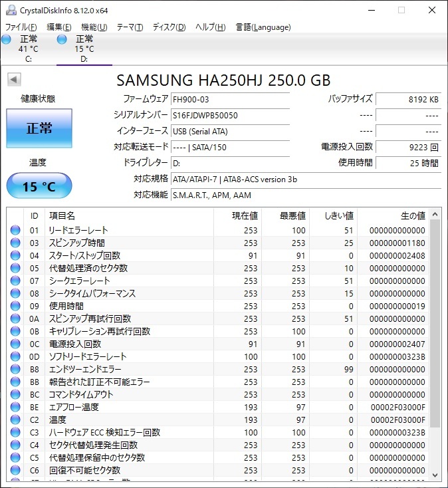This screenshot has width=448, height=488.
Task: Click the previous disk arrow icon
Action: coord(14,80)
